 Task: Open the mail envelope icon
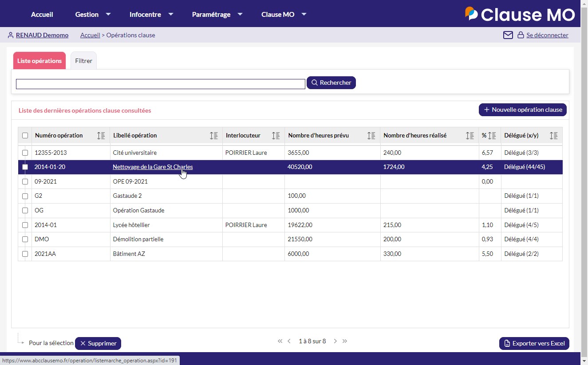(x=508, y=35)
